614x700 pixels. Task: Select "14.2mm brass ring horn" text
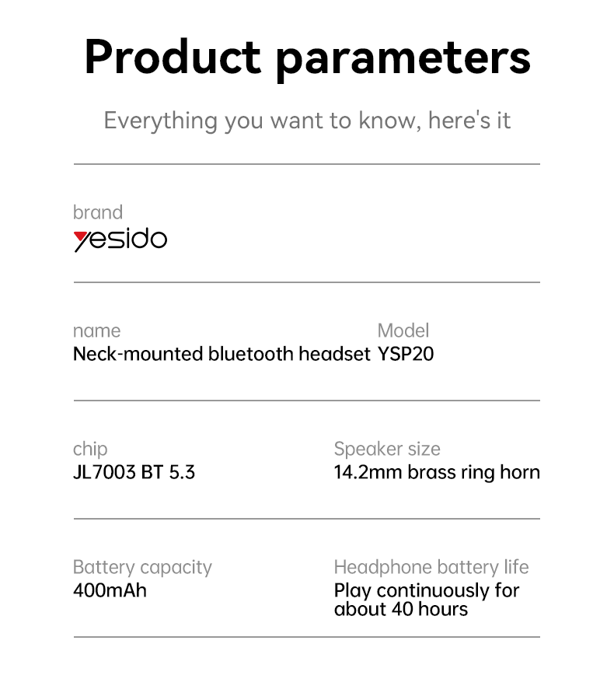coord(437,472)
